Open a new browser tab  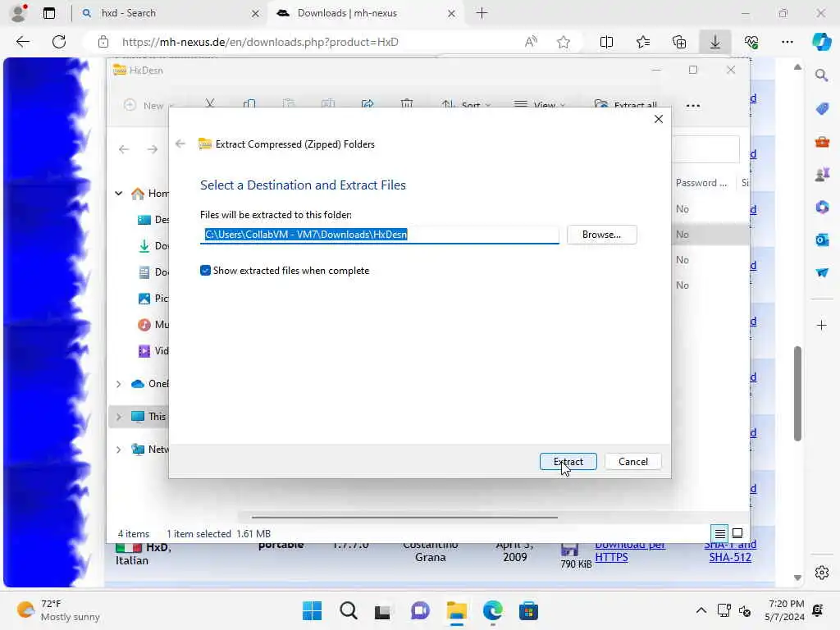(x=482, y=13)
